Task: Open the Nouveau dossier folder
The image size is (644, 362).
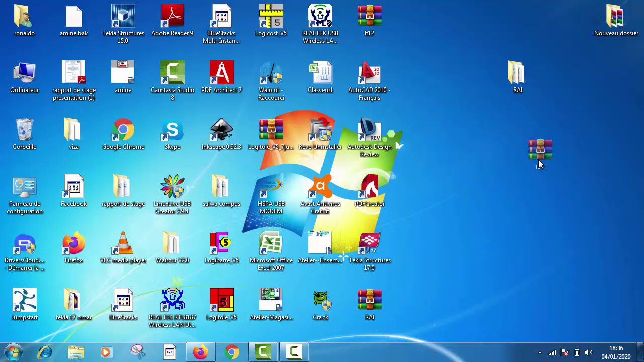Action: (x=616, y=17)
